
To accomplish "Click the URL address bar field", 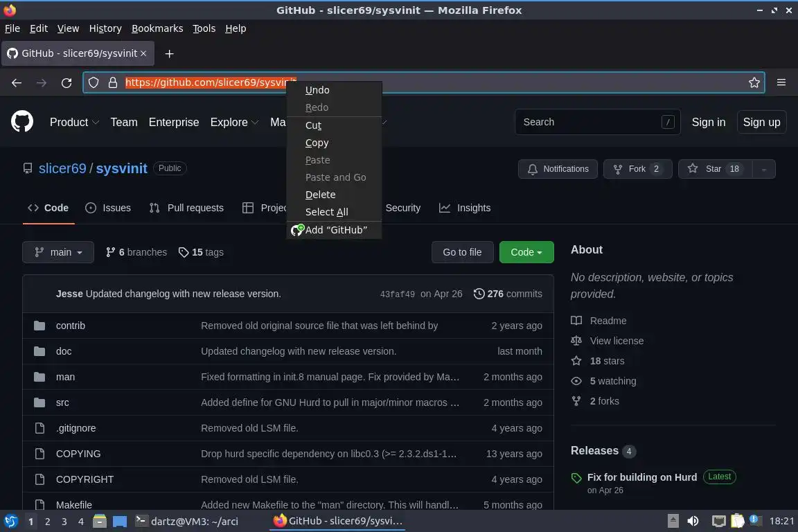I will [x=423, y=82].
